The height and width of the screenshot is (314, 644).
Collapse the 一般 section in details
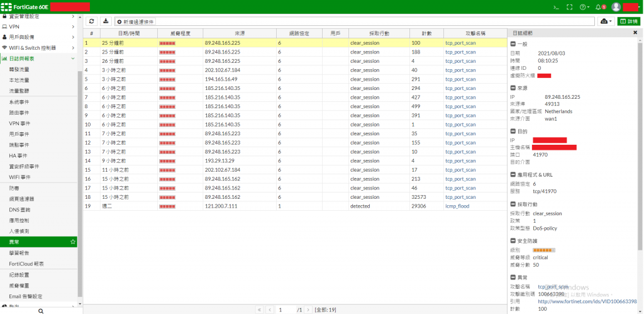click(513, 44)
